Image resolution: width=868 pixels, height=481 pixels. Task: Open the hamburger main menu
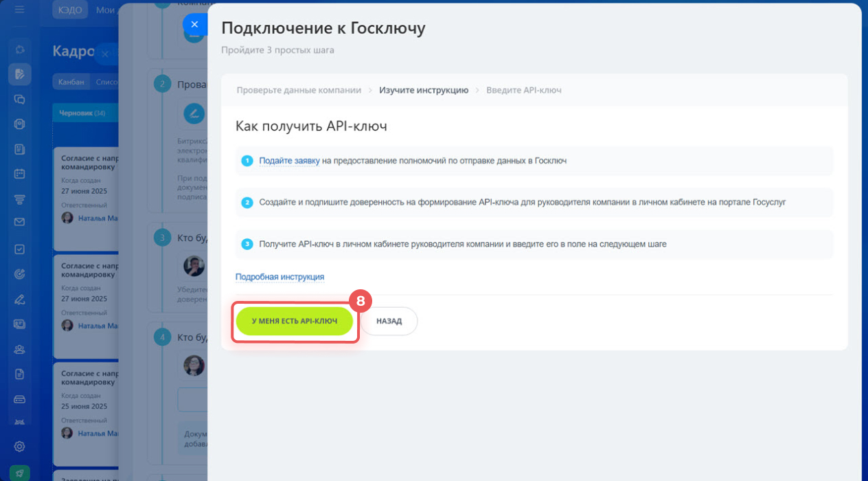[x=19, y=10]
